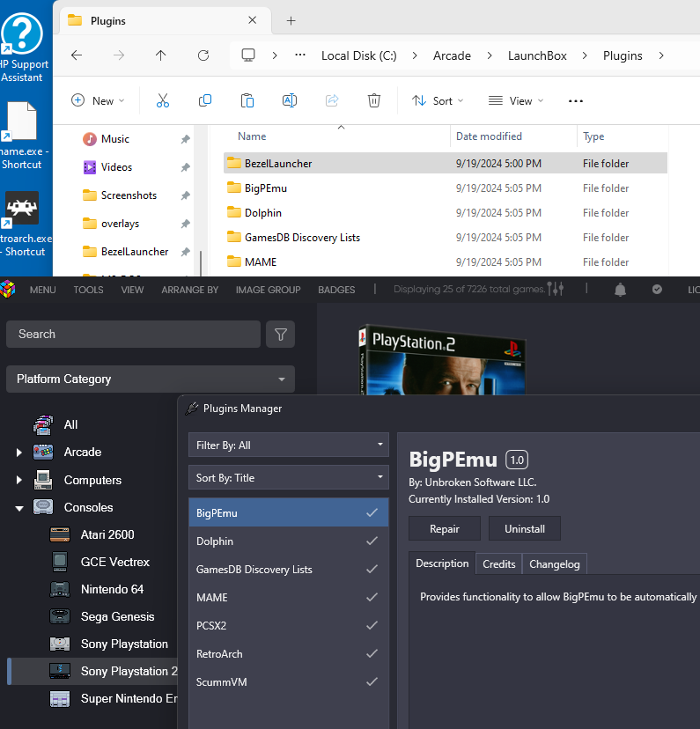Open HP Support Assistant desktop shortcut

[x=22, y=48]
